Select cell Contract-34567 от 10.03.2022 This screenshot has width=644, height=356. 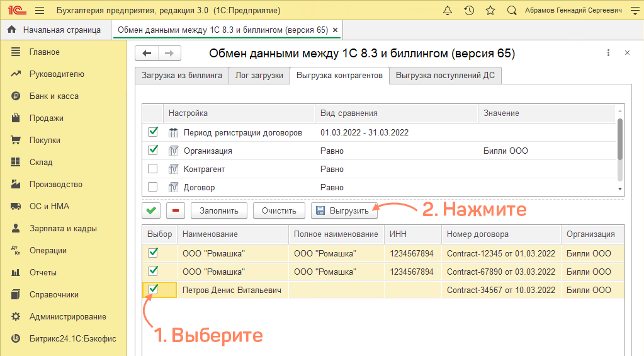[x=501, y=290]
